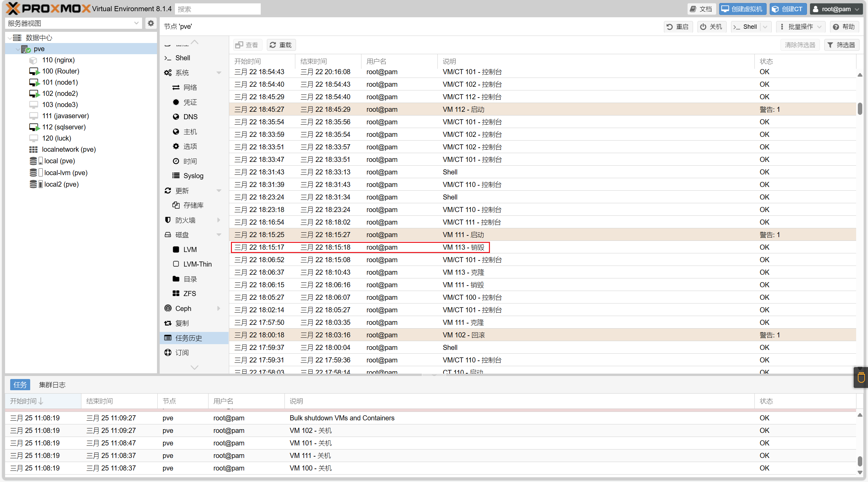Select the Shell menu item
Screen dimensions: 868x482
coord(193,58)
